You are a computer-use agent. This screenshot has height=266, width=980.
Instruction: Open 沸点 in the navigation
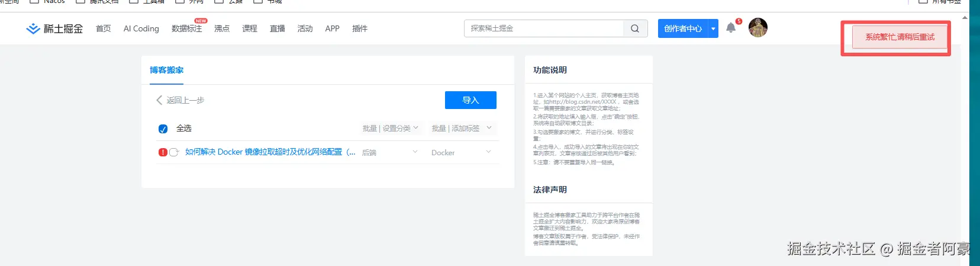tap(222, 28)
